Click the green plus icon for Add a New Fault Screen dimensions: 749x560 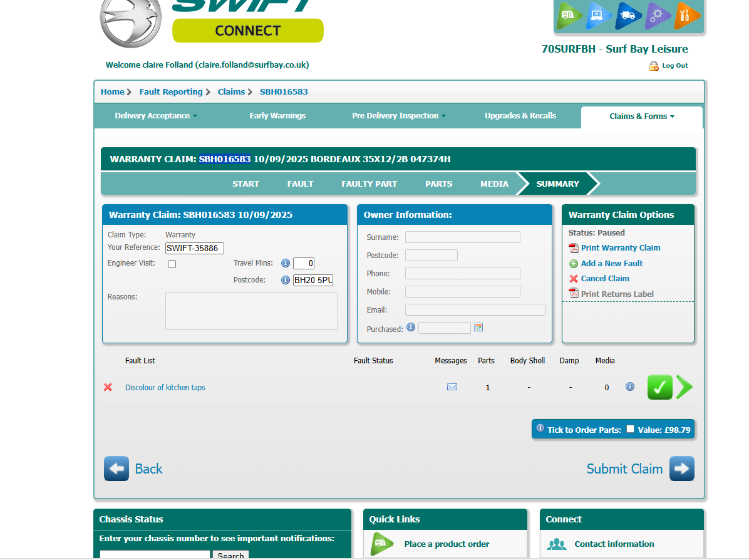point(573,264)
